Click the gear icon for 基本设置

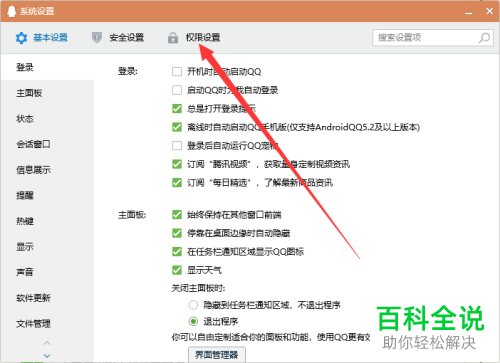[x=21, y=38]
